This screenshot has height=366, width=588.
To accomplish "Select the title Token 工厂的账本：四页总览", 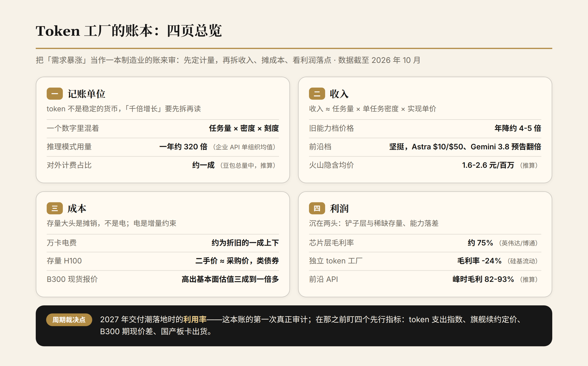I will (129, 31).
